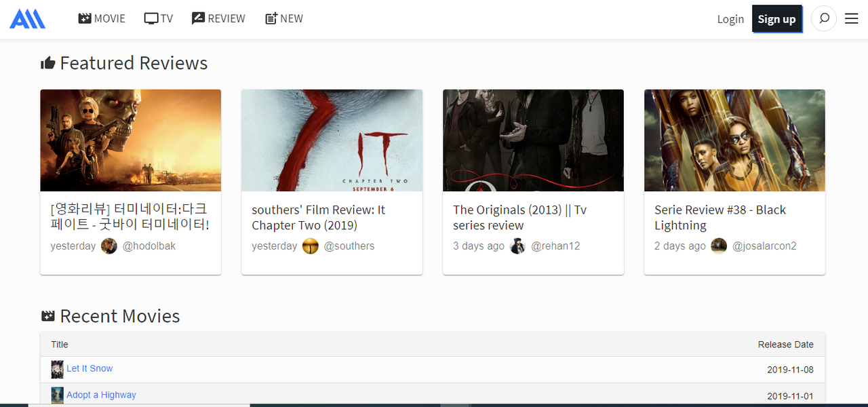Viewport: 868px width, 407px height.
Task: Click the Login link
Action: pos(730,19)
